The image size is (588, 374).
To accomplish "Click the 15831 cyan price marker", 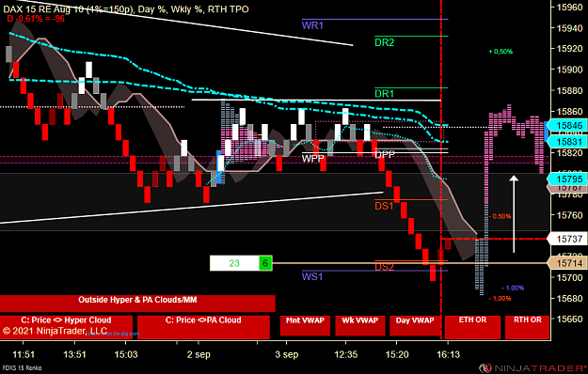I will pyautogui.click(x=566, y=142).
